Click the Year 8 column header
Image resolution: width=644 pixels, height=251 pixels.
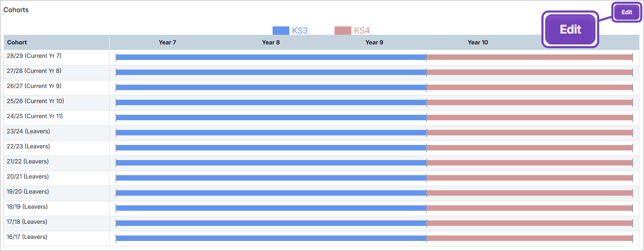270,42
